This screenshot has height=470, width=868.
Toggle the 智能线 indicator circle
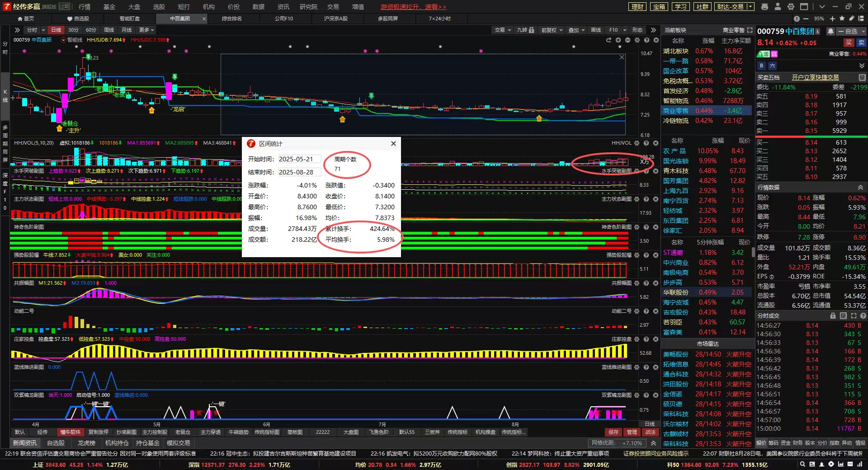pos(63,40)
